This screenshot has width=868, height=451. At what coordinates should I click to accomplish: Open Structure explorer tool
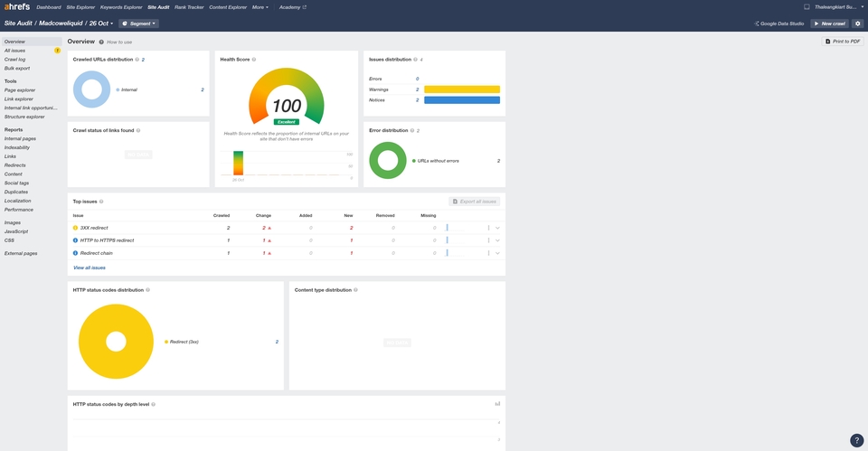[x=24, y=117]
